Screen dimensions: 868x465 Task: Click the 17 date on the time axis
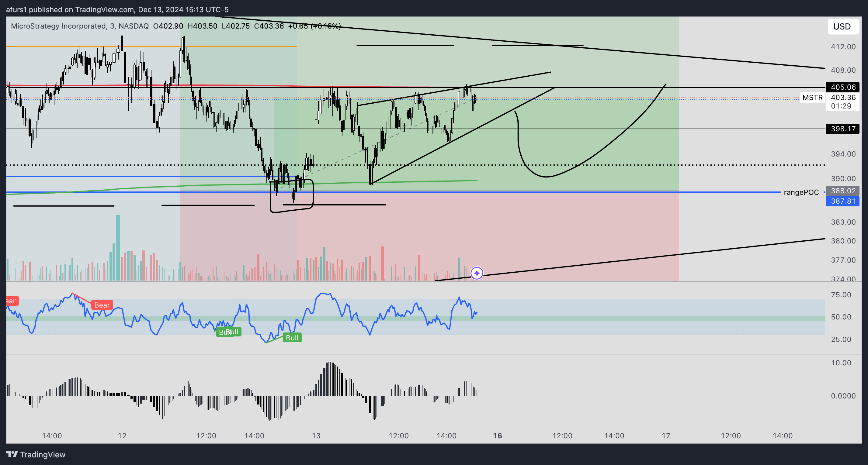point(665,436)
